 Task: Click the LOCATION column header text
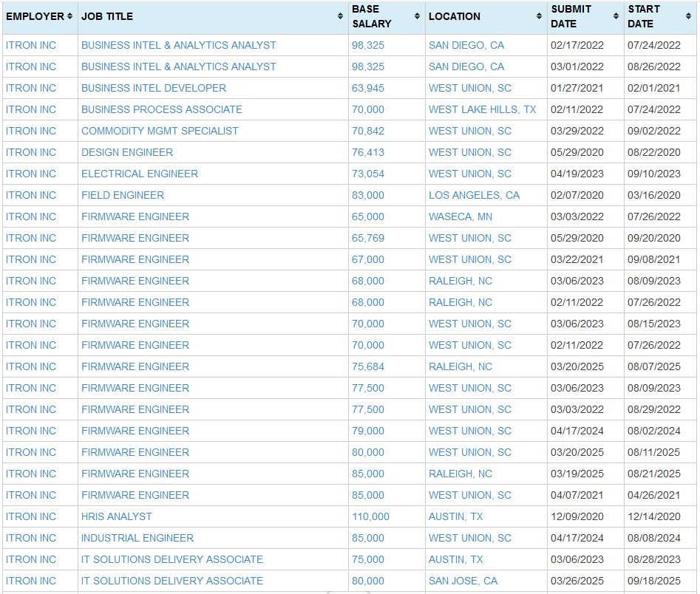point(455,16)
